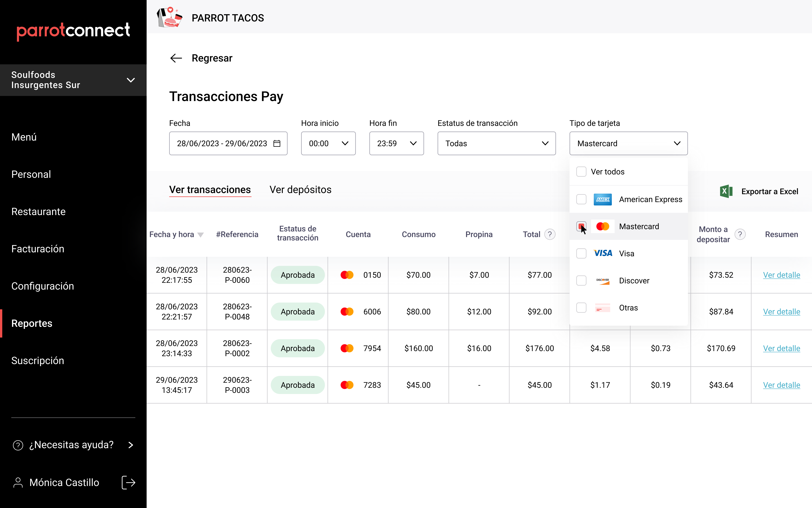Click the $170.69 deposit amount cell
This screenshot has width=812, height=508.
coord(721,348)
